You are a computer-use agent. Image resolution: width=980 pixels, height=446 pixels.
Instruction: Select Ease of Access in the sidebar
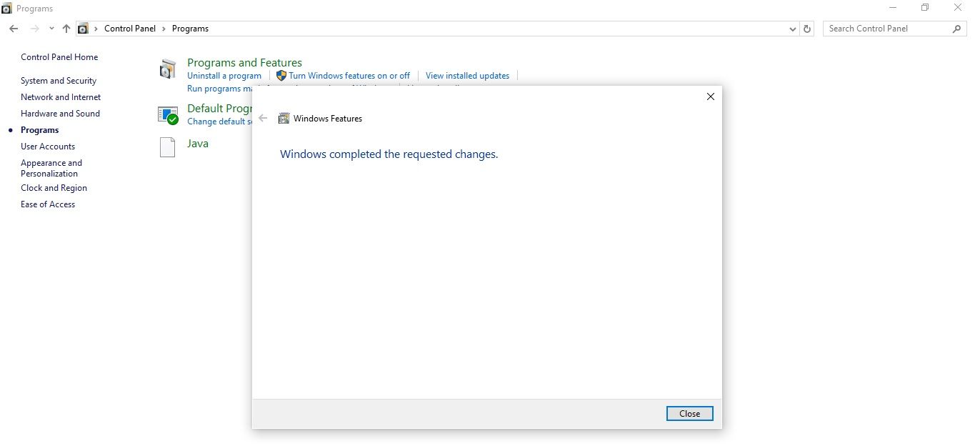[x=48, y=204]
